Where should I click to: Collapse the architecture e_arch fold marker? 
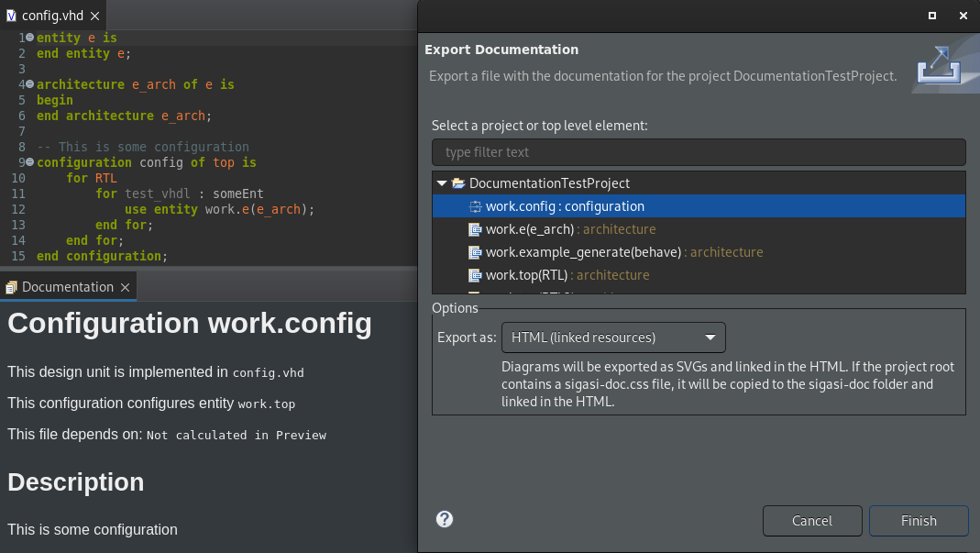pyautogui.click(x=30, y=83)
